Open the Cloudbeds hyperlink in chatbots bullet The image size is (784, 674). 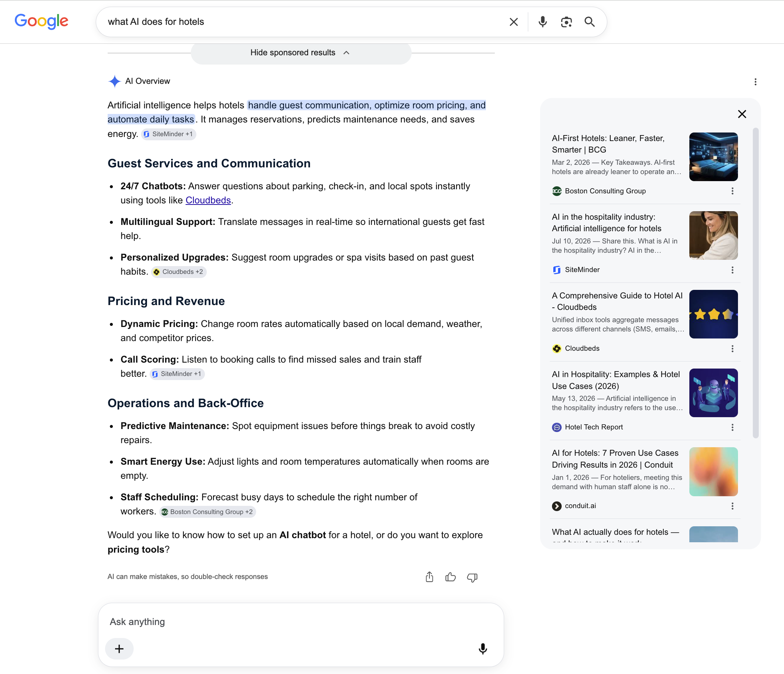[x=208, y=200]
